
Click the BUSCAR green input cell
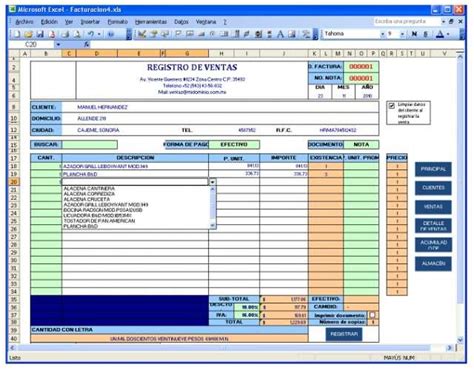point(90,145)
